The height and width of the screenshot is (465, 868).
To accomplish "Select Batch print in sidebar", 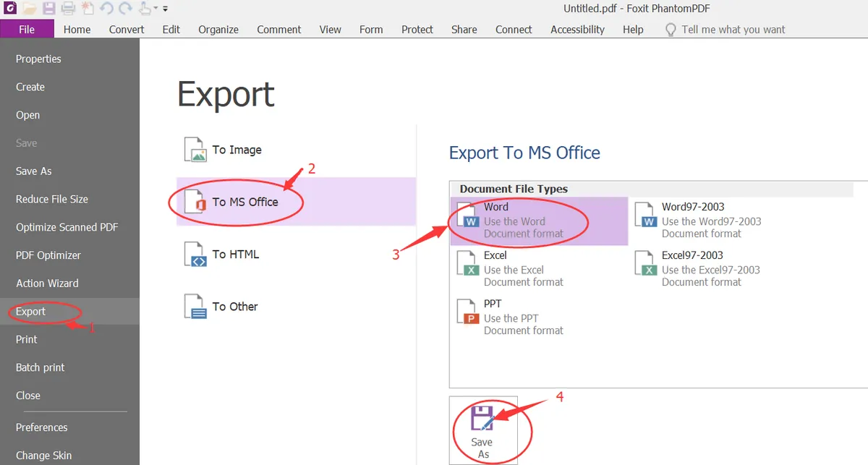I will pyautogui.click(x=69, y=367).
